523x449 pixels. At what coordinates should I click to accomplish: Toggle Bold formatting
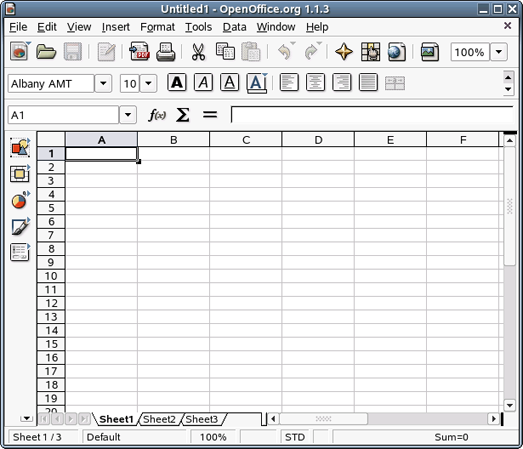coord(176,82)
